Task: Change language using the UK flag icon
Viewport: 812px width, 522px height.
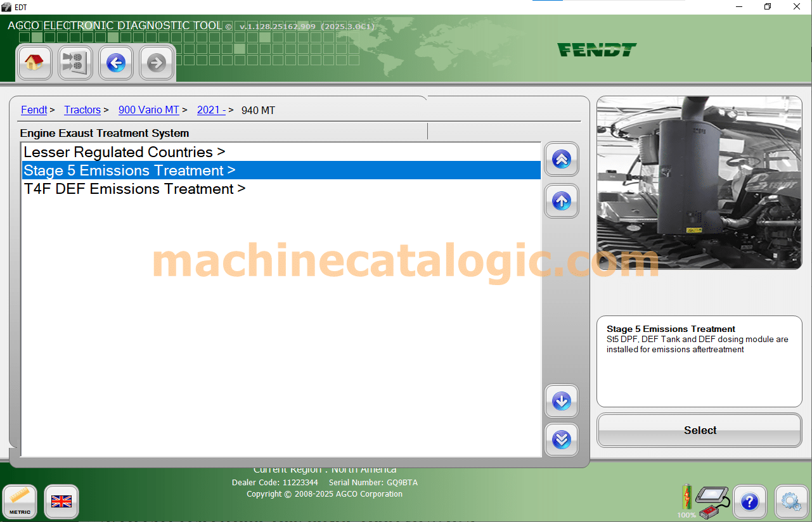Action: click(61, 502)
